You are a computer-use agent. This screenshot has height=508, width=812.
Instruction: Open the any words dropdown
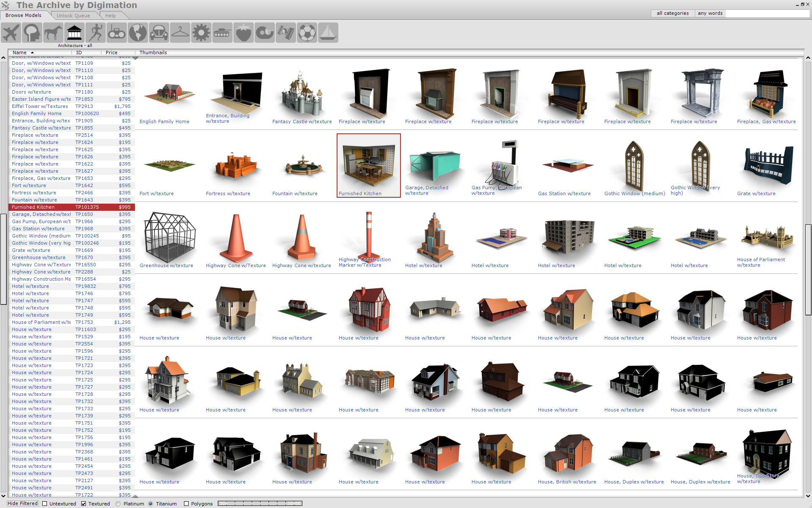point(710,13)
